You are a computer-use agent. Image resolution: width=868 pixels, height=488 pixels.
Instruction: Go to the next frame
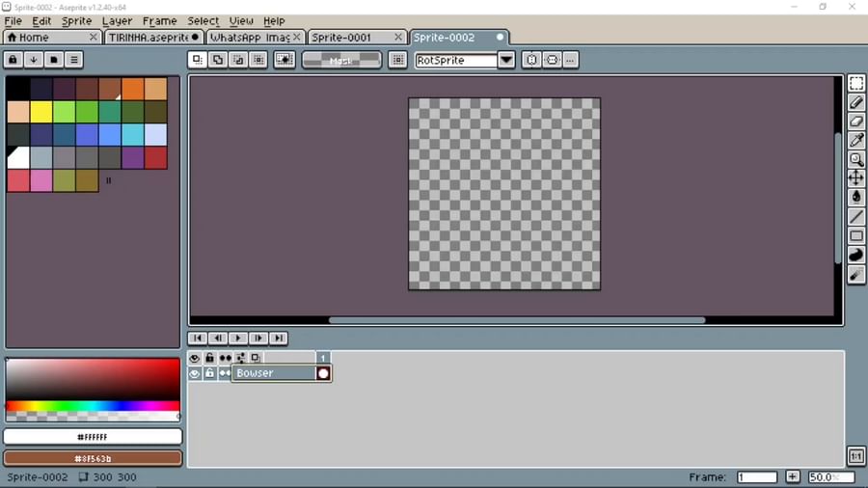point(258,339)
